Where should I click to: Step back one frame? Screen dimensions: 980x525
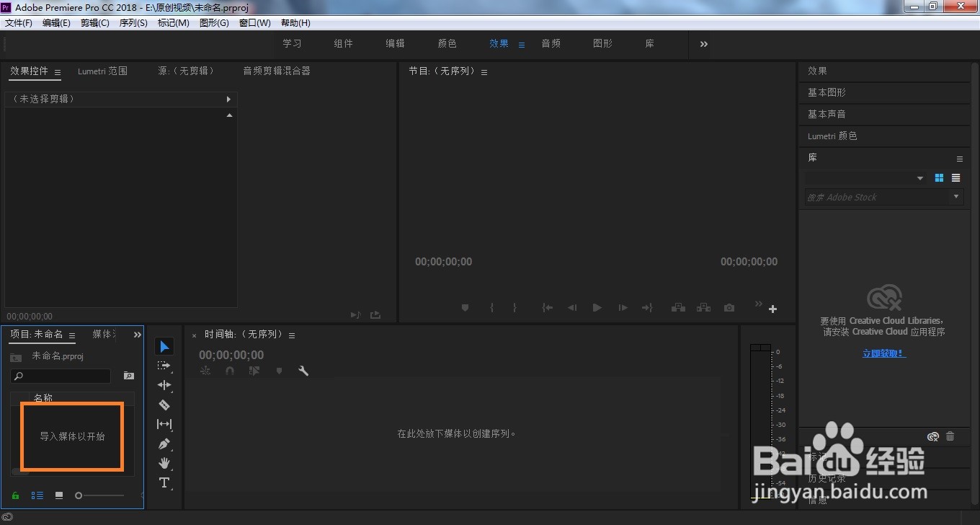[x=572, y=308]
